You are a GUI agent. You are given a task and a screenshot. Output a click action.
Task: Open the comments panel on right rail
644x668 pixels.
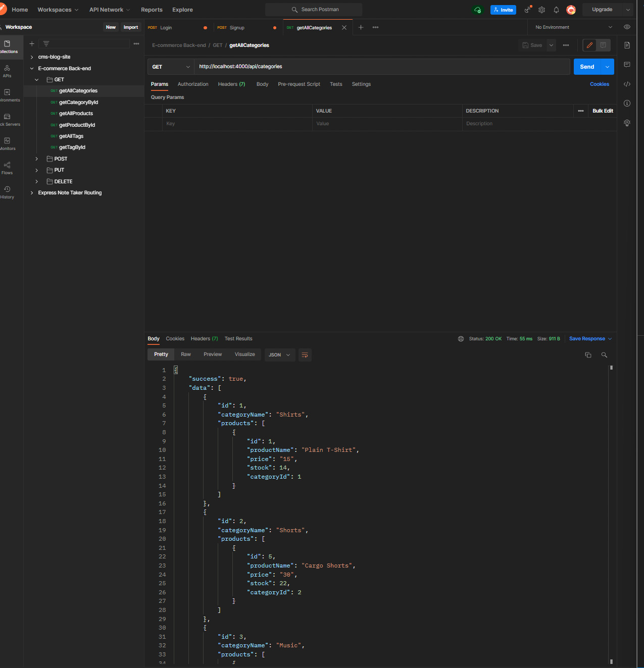pyautogui.click(x=627, y=65)
